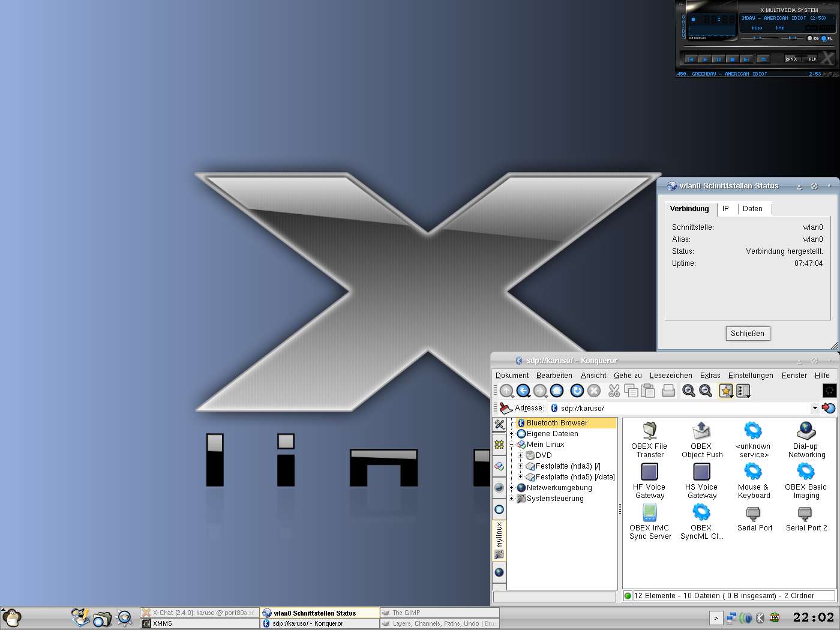Open the Einstellungen menu
Screen dimensions: 840x630
[x=751, y=376]
